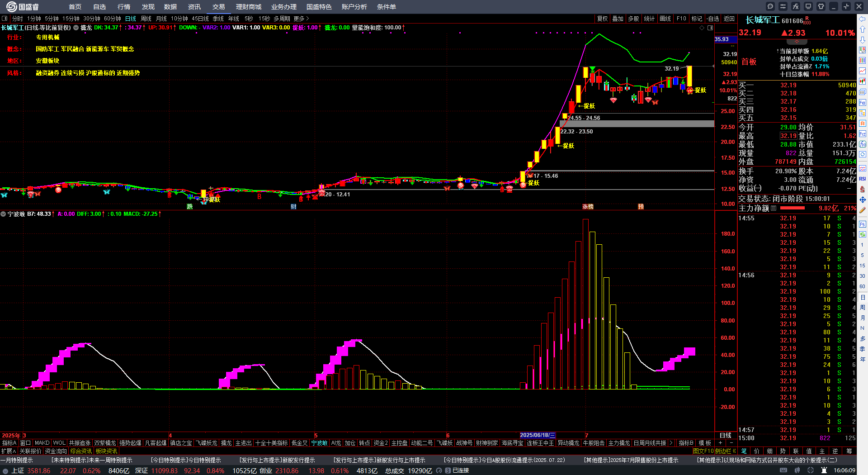The width and height of the screenshot is (868, 475).
Task: Toggle -自选 watchlist removal
Action: click(x=713, y=19)
